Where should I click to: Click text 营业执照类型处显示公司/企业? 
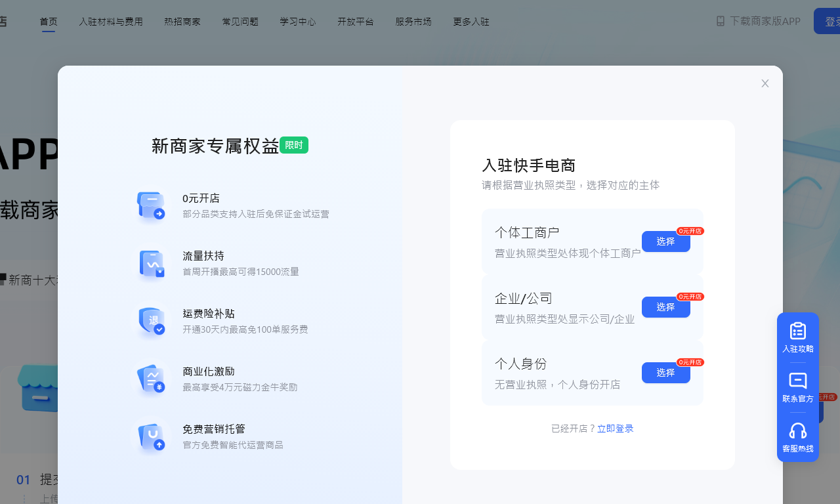pyautogui.click(x=565, y=319)
